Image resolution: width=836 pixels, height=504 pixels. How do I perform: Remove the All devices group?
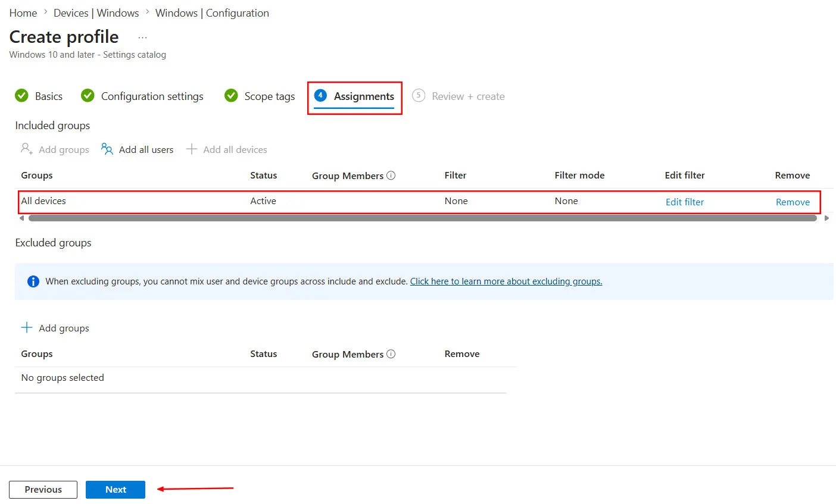[793, 202]
